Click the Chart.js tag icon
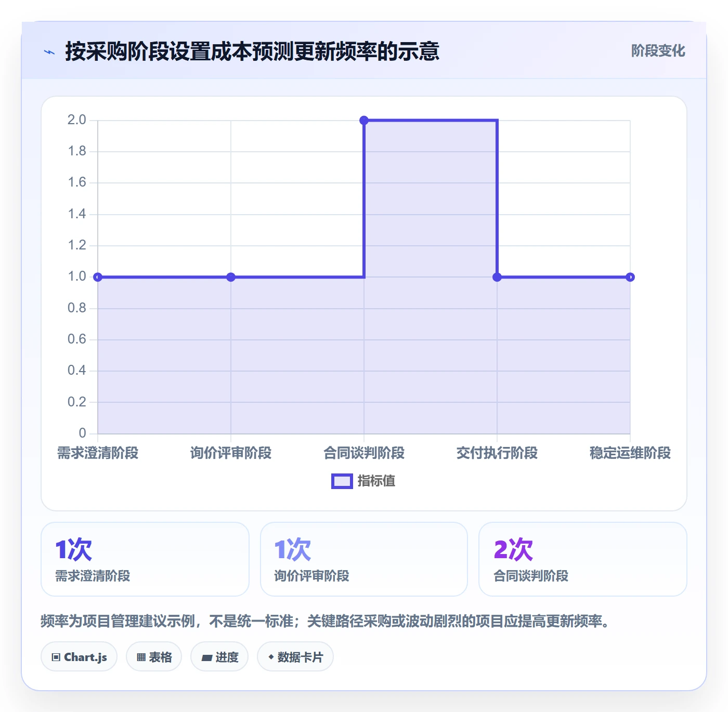This screenshot has height=712, width=728. 56,657
